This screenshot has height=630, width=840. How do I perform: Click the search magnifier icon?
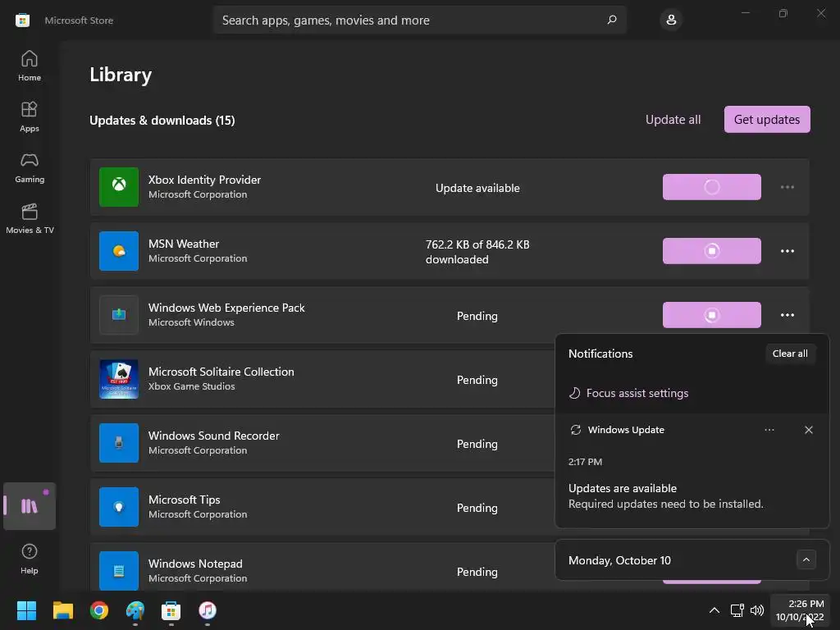(x=612, y=20)
